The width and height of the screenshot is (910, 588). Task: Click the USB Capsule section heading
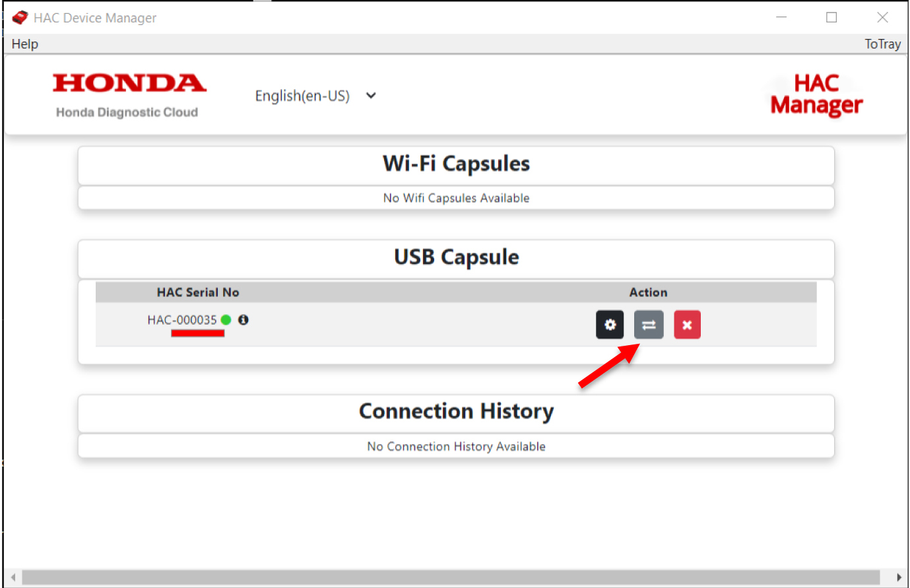click(x=456, y=257)
